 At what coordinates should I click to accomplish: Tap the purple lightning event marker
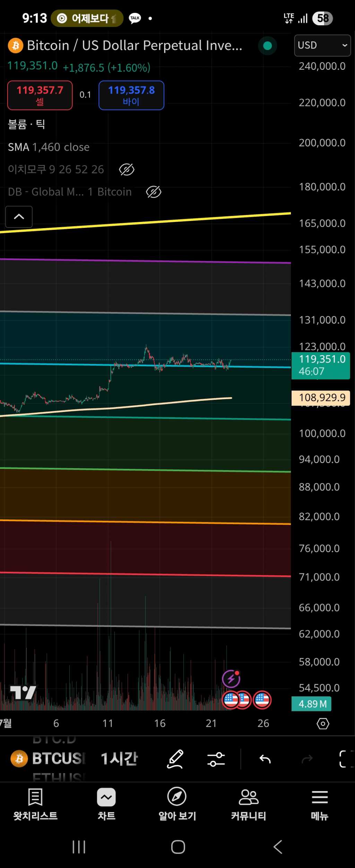231,679
